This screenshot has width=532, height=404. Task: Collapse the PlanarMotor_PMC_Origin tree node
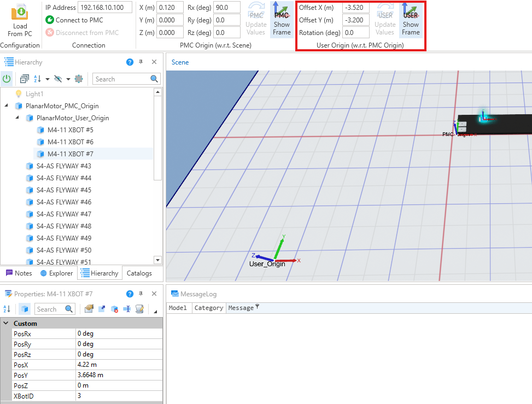click(x=6, y=106)
